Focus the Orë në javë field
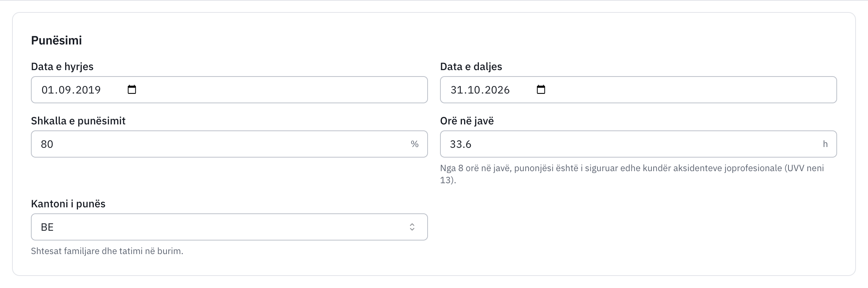 639,144
